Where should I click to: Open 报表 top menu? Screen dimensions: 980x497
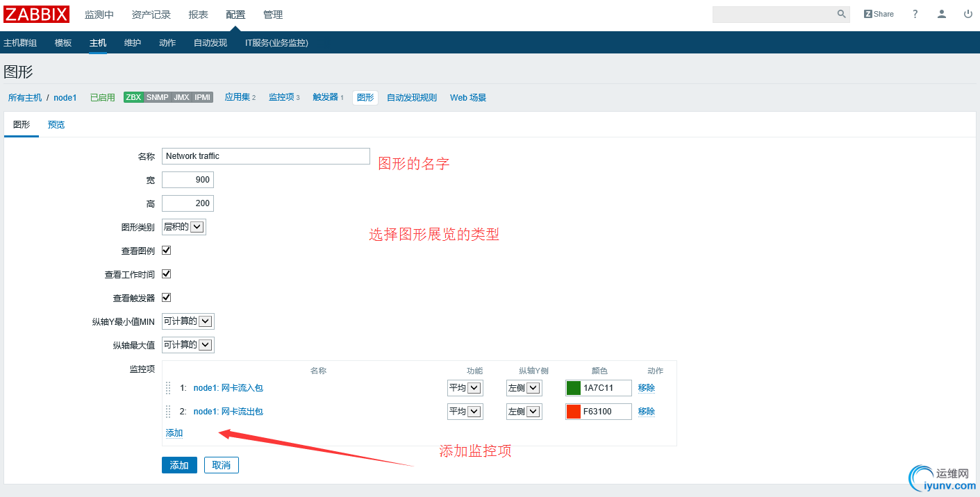tap(199, 15)
